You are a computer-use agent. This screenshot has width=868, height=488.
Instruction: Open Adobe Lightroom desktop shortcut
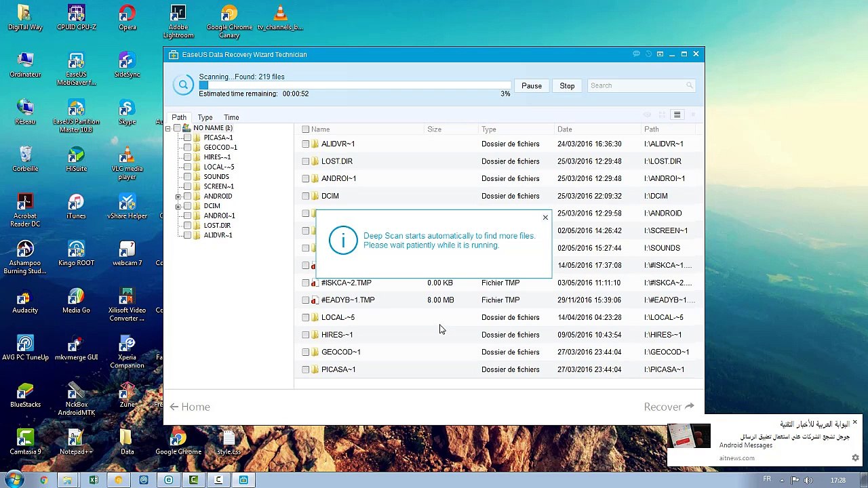pyautogui.click(x=178, y=22)
